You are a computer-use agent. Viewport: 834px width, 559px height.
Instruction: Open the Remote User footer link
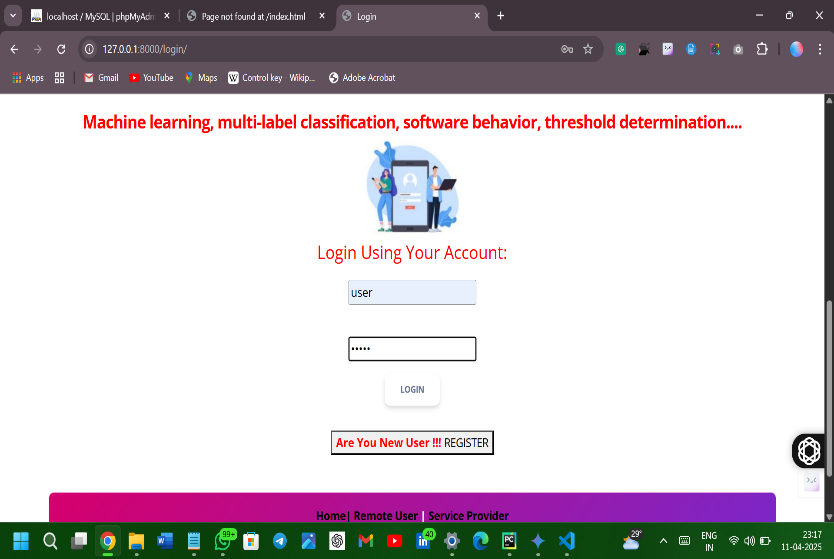(x=386, y=515)
